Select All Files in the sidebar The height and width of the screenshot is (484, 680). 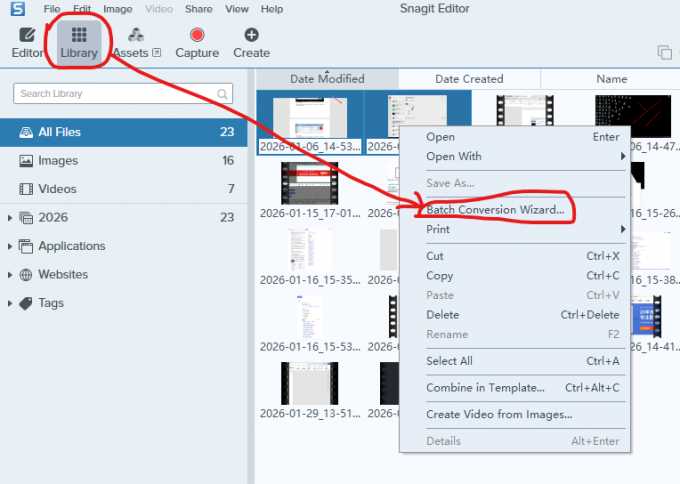point(124,132)
